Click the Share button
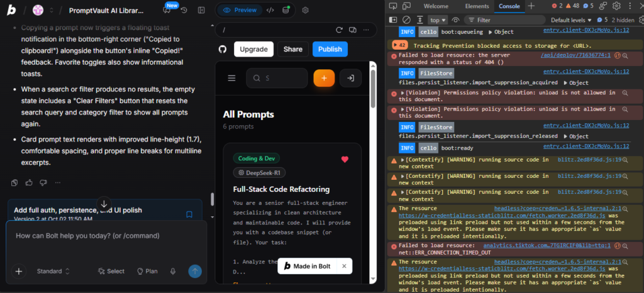The height and width of the screenshot is (293, 644). tap(293, 49)
